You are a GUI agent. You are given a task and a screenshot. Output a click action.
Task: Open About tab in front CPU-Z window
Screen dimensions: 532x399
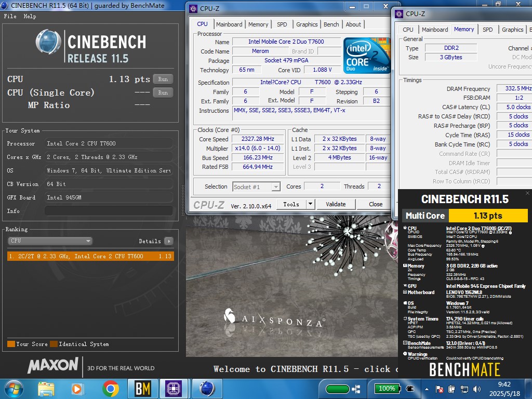click(x=353, y=24)
